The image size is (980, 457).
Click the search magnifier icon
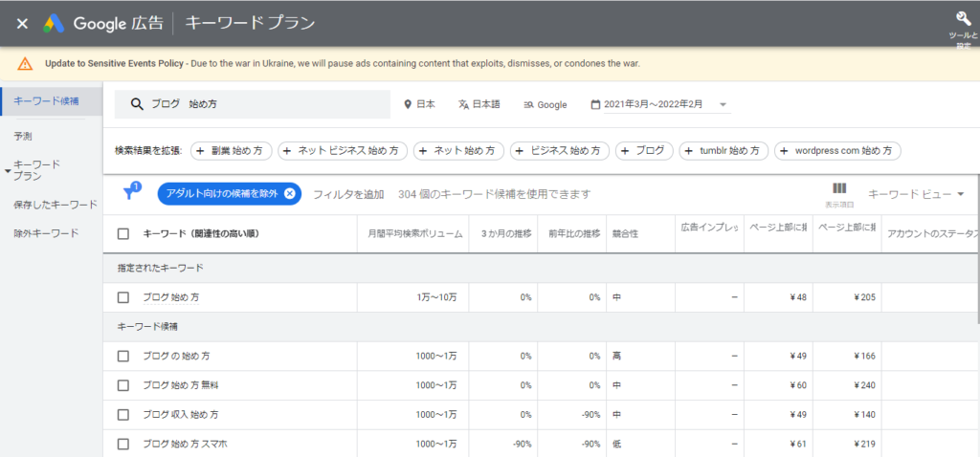[138, 104]
